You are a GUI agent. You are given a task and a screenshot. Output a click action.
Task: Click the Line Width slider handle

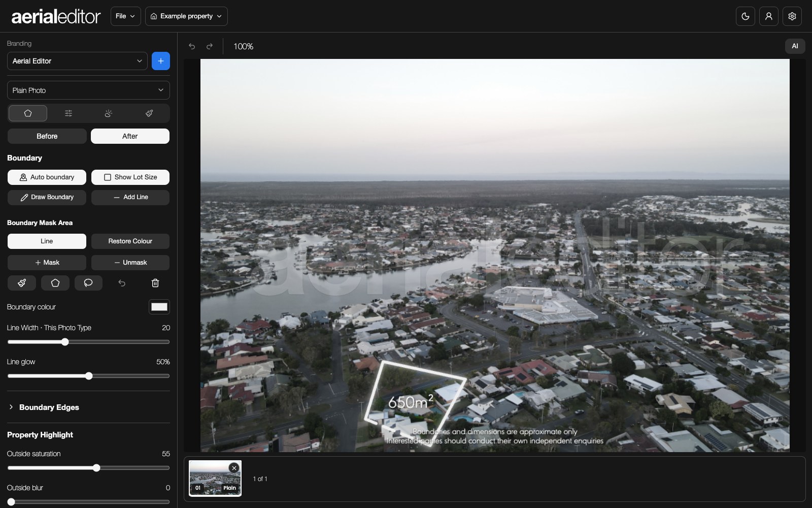coord(65,342)
